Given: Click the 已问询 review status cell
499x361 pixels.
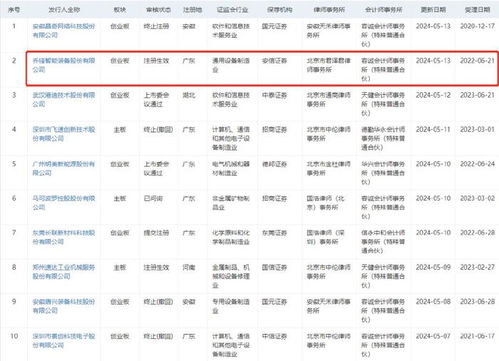Looking at the screenshot, I should (x=153, y=198).
